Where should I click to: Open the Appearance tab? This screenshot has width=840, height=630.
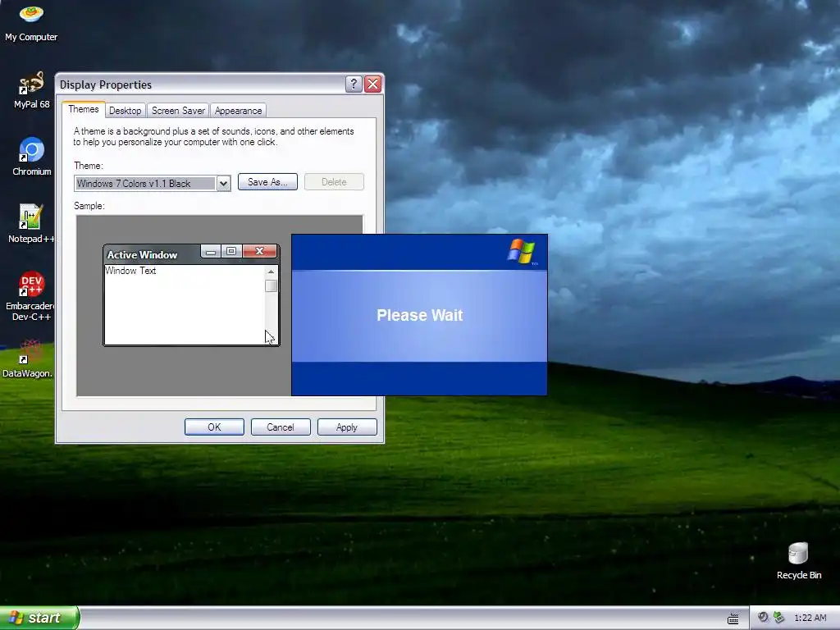239,111
